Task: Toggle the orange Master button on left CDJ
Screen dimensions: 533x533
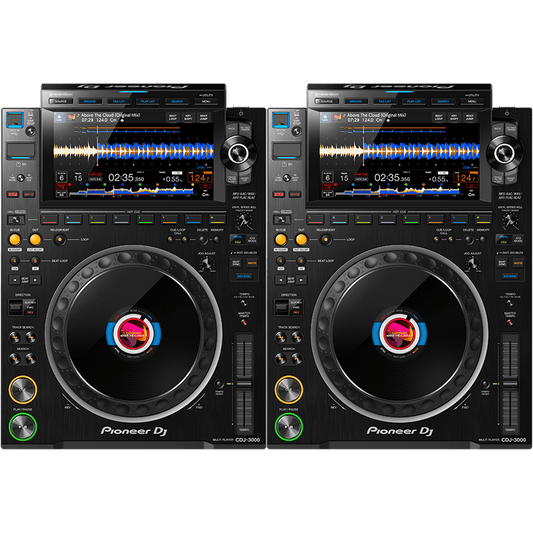Action: [x=252, y=263]
